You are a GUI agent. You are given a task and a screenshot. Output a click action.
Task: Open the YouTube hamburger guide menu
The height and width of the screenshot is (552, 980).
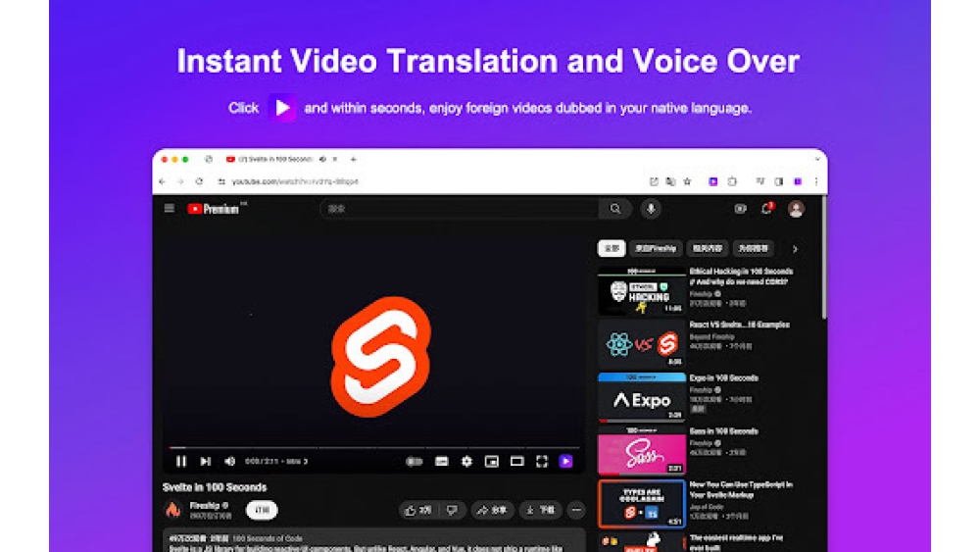(x=170, y=209)
